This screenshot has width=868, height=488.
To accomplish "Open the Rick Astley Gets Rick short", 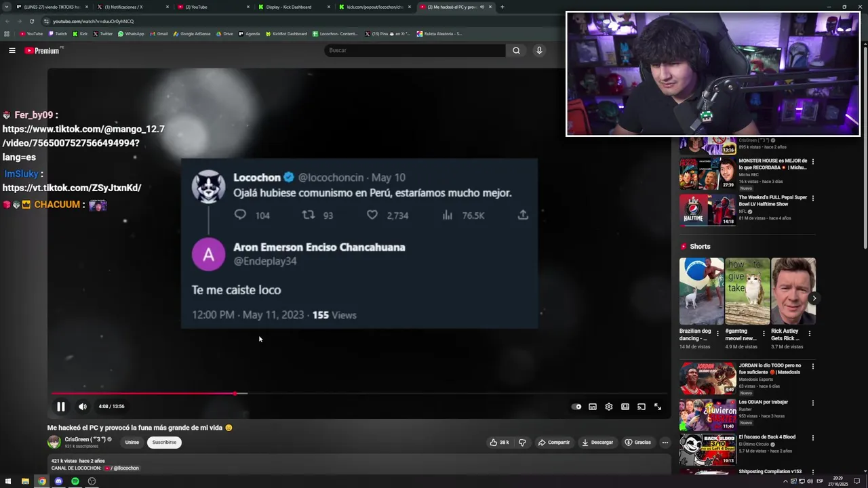I will click(x=793, y=291).
